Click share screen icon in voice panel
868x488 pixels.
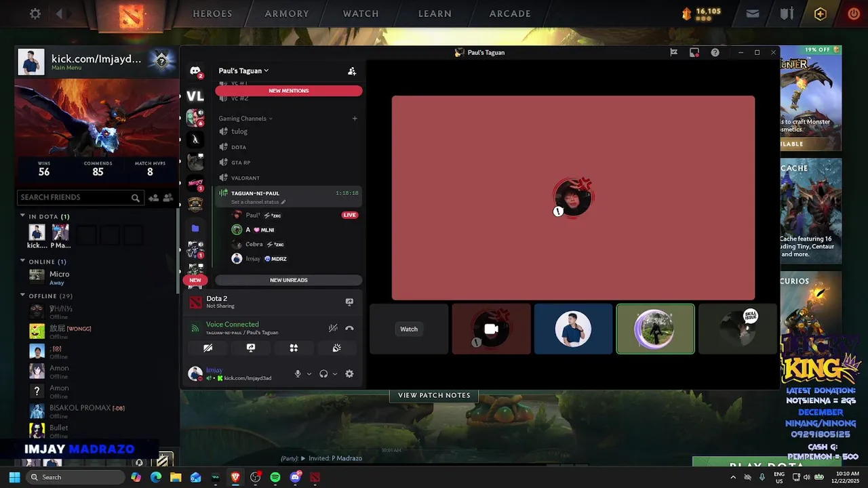251,348
